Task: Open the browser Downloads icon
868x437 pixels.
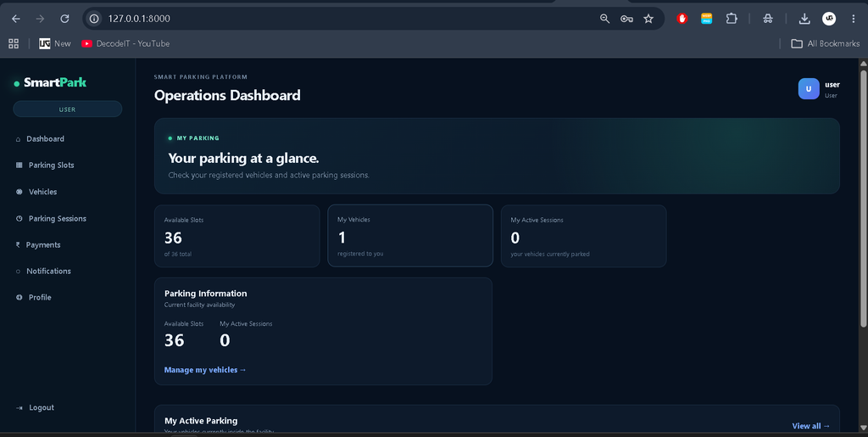Action: [x=804, y=19]
